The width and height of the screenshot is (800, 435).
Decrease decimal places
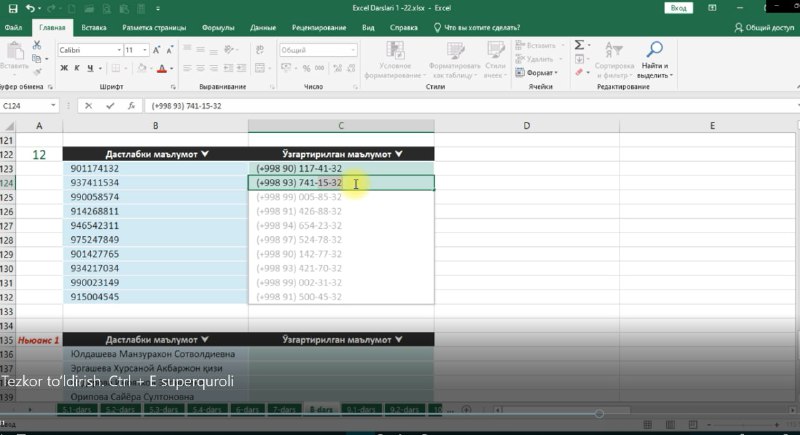351,68
